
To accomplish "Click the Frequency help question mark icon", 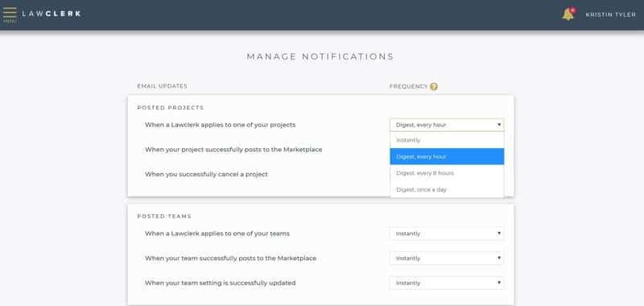I will pyautogui.click(x=434, y=87).
